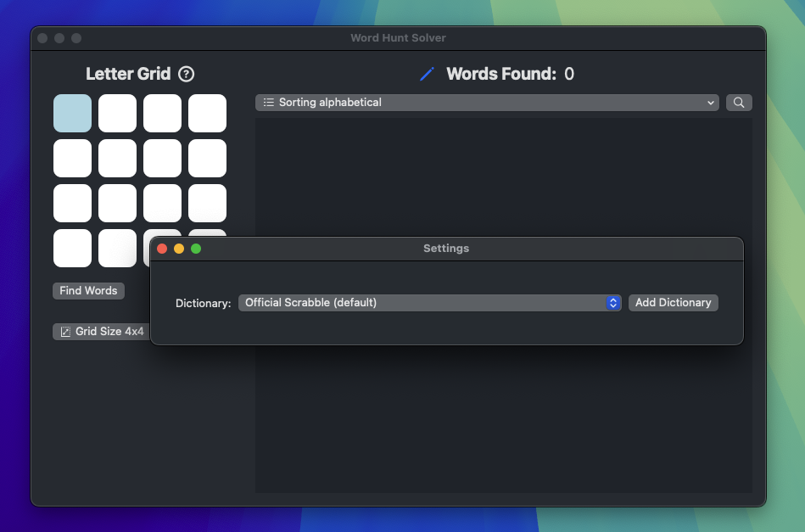Click the Grid Size 4x4 button
The width and height of the screenshot is (805, 532).
pos(102,332)
